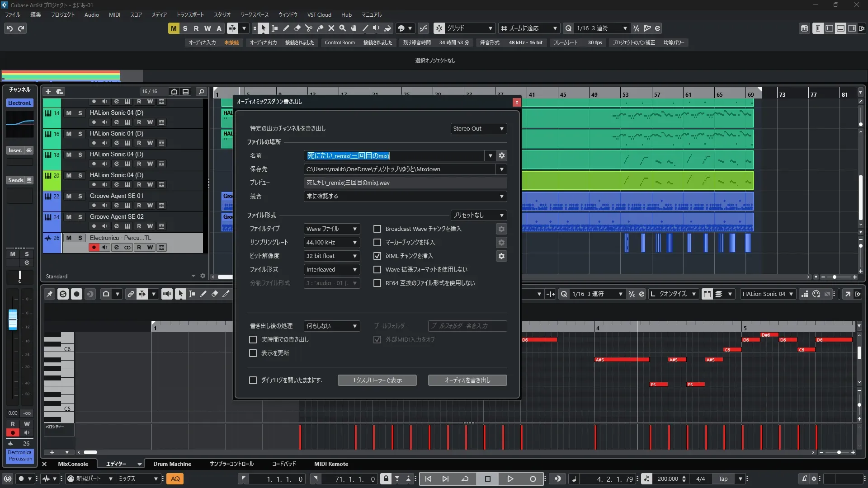Open the トランスポート menu
Viewport: 868px width, 488px height.
tap(190, 15)
